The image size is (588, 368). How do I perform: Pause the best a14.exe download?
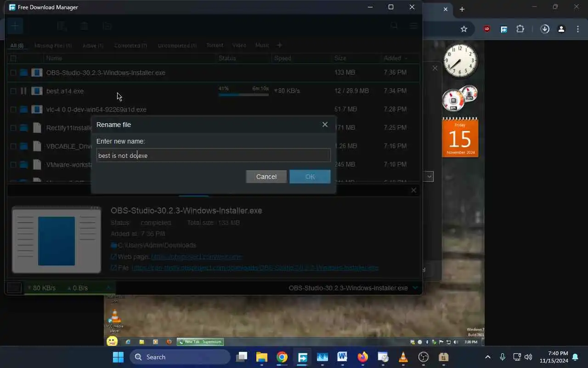click(x=23, y=91)
